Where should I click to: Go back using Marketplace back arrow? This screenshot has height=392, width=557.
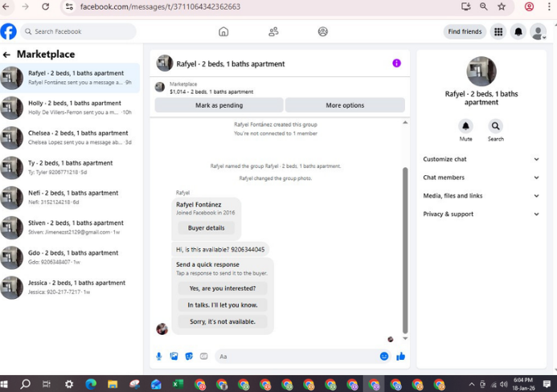6,55
